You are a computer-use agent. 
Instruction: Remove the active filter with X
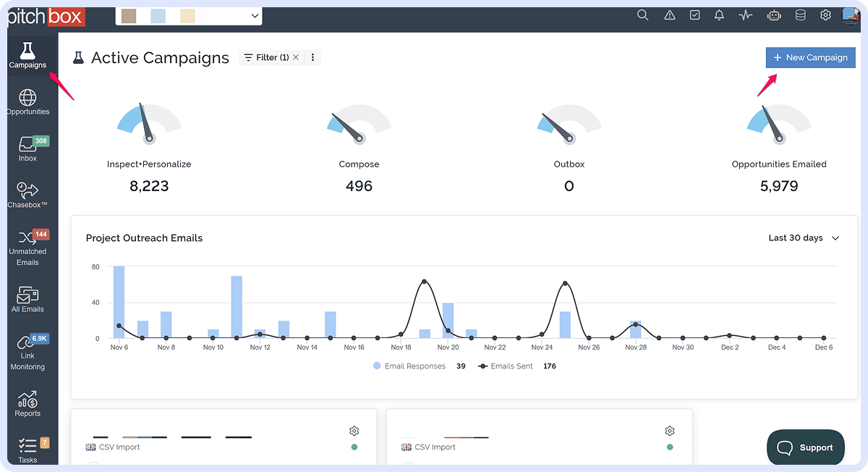tap(296, 57)
